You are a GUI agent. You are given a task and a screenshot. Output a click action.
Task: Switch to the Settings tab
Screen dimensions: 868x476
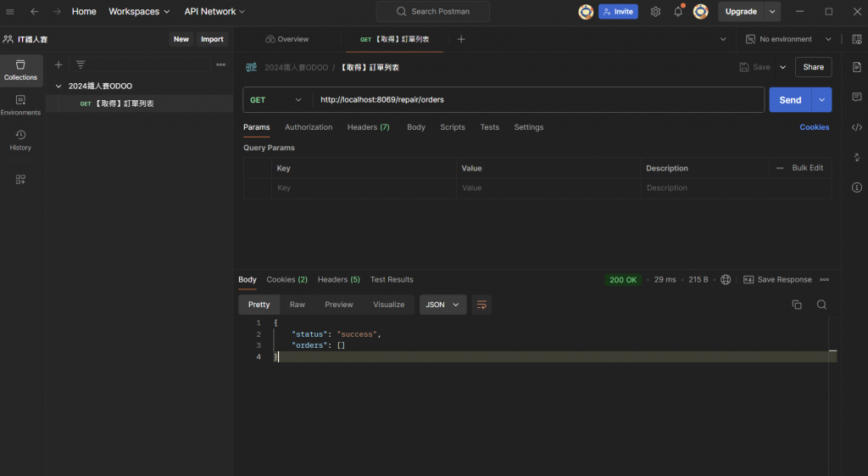[x=529, y=127]
